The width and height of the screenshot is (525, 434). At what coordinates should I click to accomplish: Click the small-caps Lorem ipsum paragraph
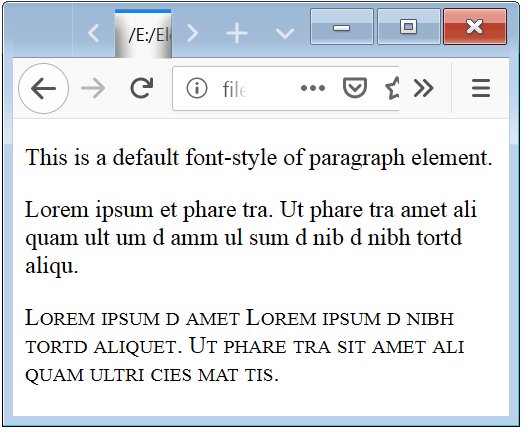[244, 346]
